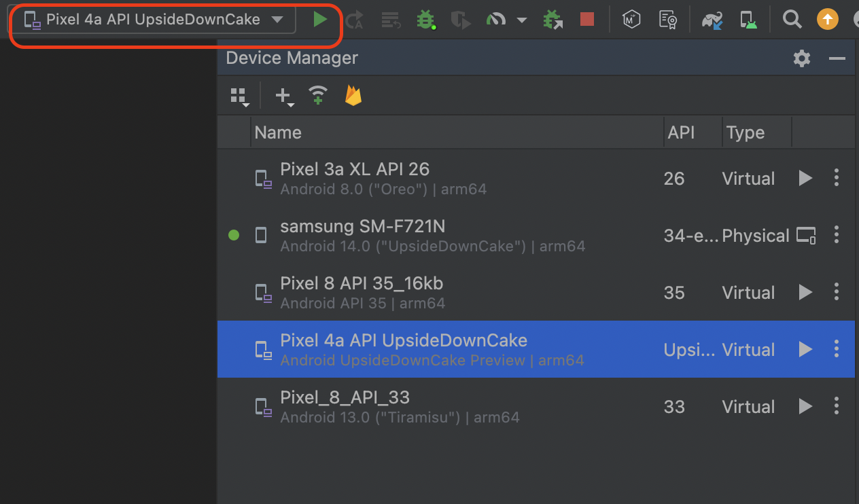This screenshot has width=859, height=504.
Task: Sync project with Gradle files elephant icon
Action: [713, 20]
